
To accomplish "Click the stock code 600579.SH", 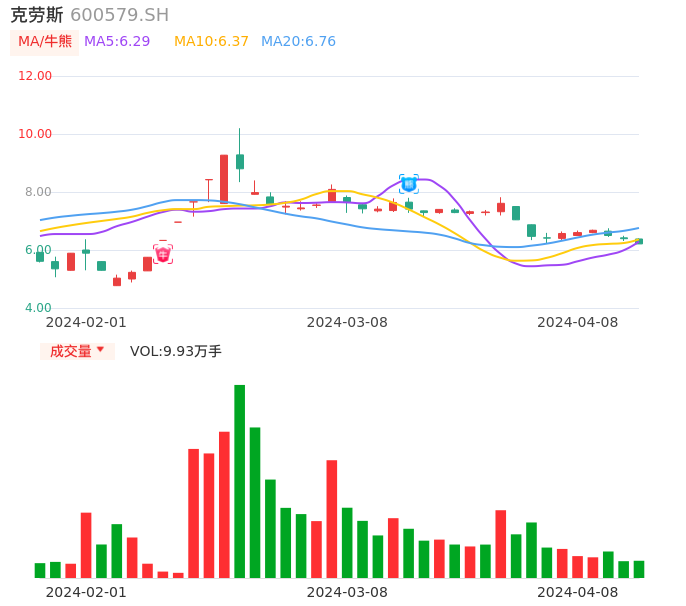I will (x=119, y=15).
